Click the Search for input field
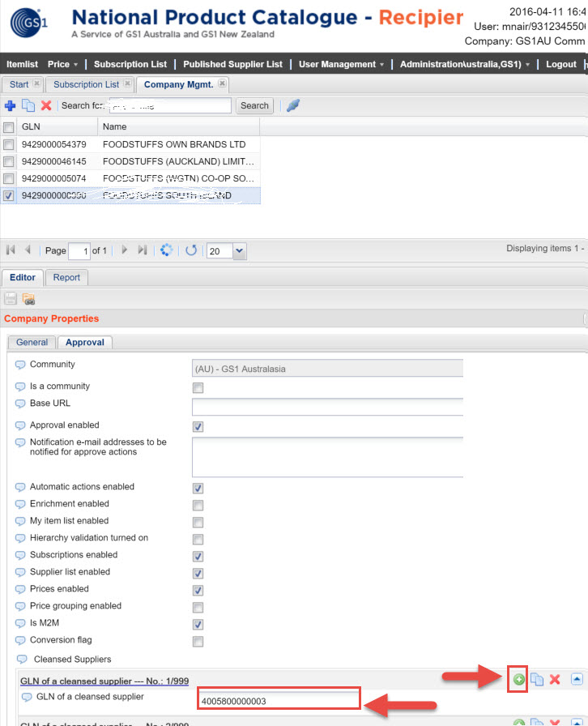Image resolution: width=588 pixels, height=726 pixels. pos(170,105)
